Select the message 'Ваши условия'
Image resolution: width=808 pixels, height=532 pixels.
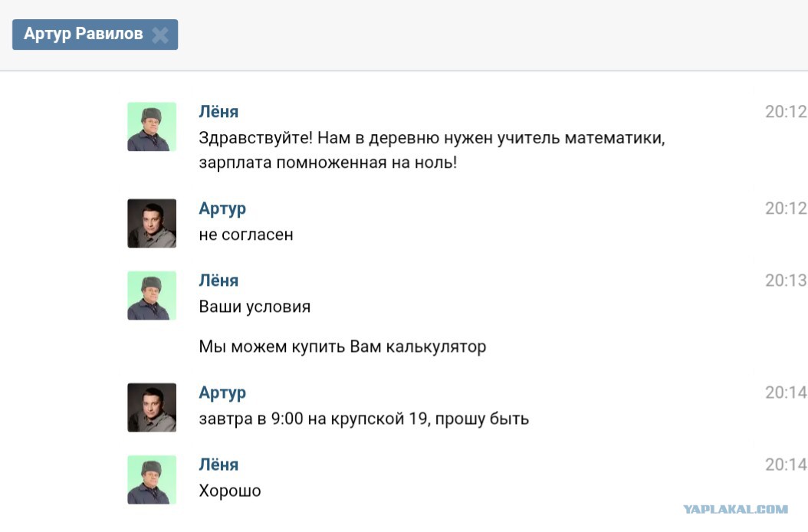point(255,307)
